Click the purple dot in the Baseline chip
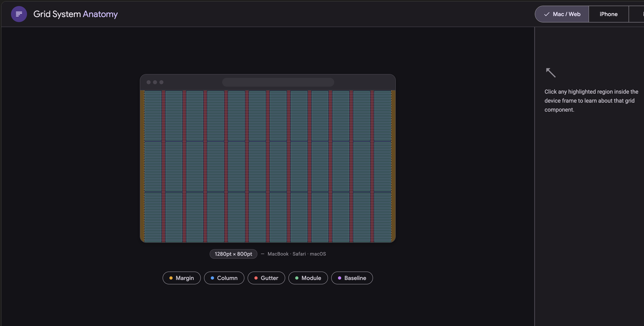Image resolution: width=644 pixels, height=326 pixels. (340, 278)
